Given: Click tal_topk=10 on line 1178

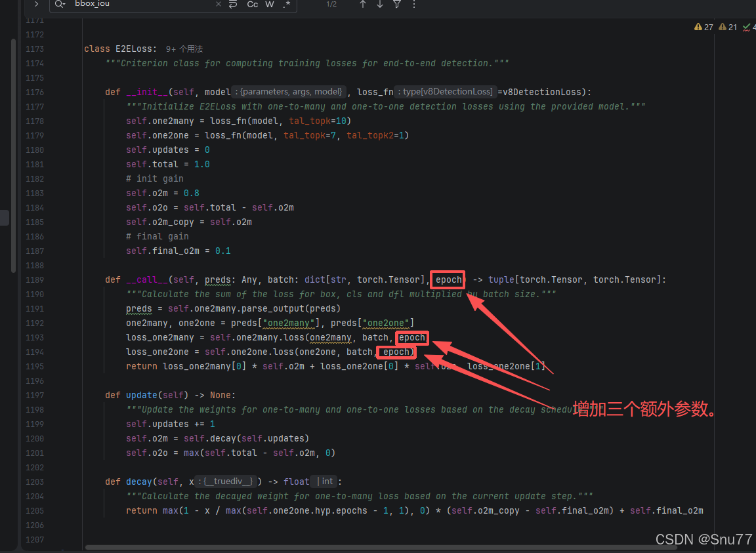Looking at the screenshot, I should click(317, 121).
